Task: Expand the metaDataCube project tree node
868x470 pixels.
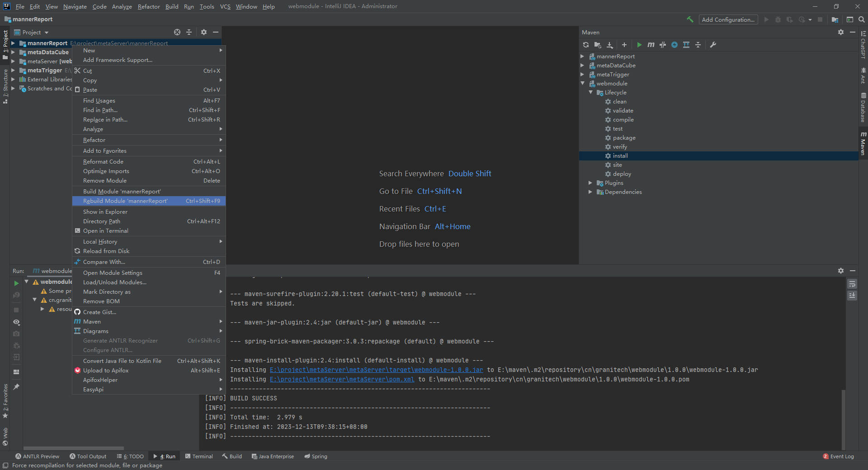Action: click(x=13, y=52)
